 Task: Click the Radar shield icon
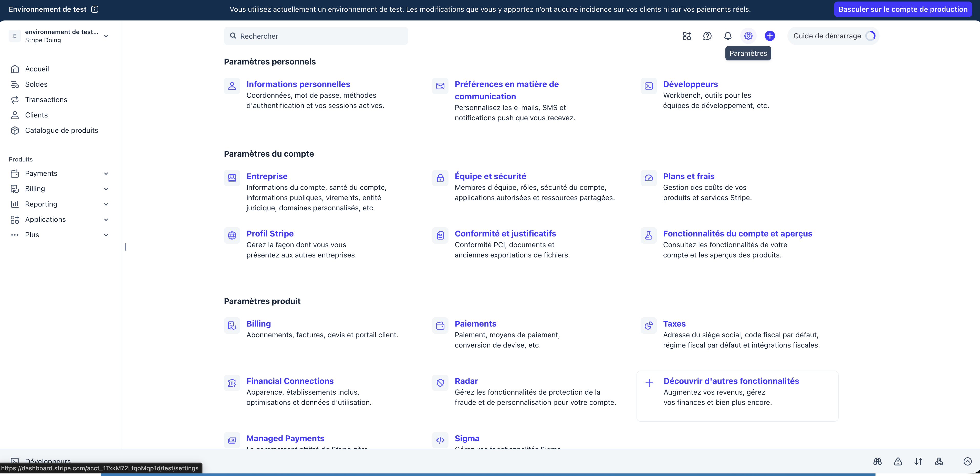point(440,383)
